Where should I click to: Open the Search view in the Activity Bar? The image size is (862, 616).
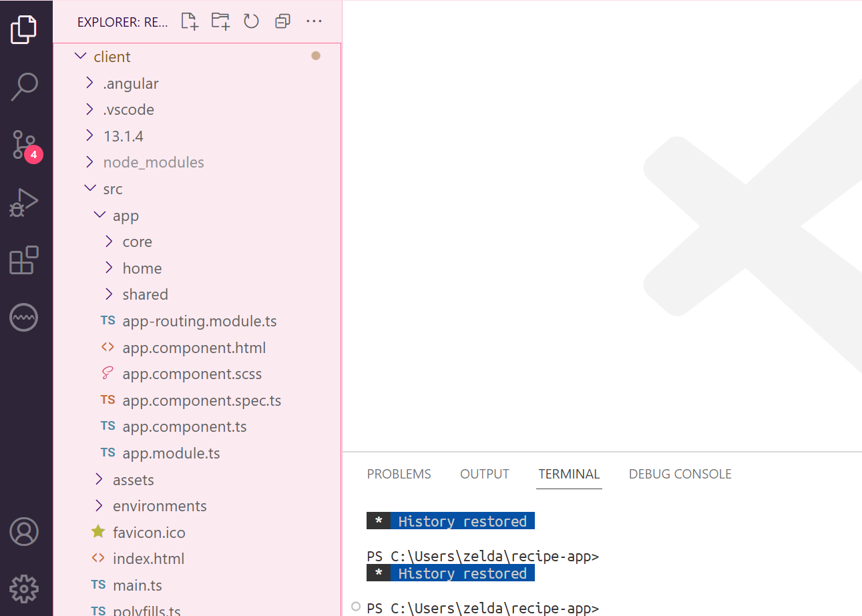(24, 87)
